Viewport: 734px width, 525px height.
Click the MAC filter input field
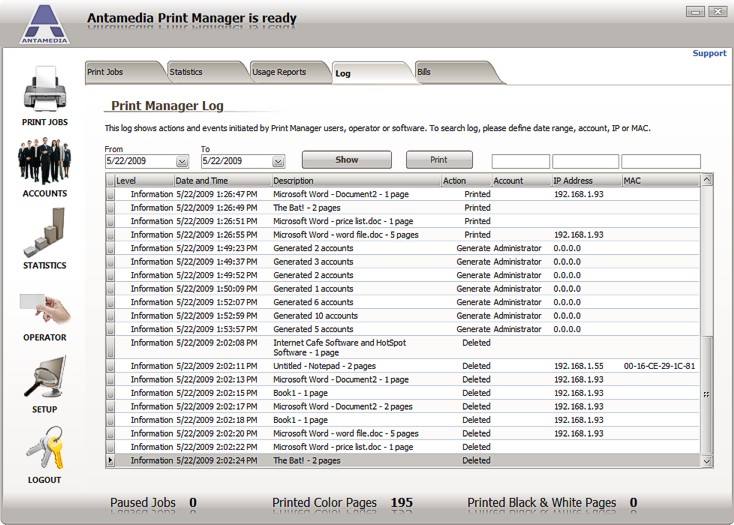tap(661, 161)
